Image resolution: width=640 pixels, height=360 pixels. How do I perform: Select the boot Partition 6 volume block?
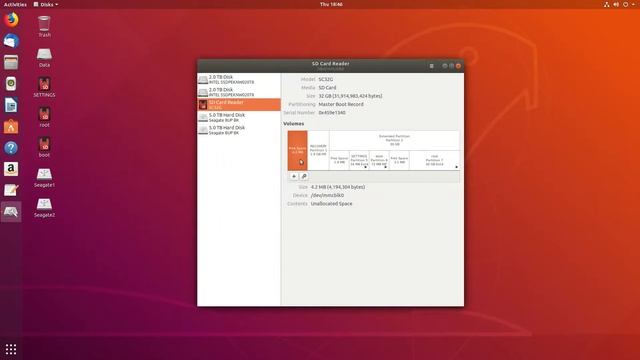[379, 160]
